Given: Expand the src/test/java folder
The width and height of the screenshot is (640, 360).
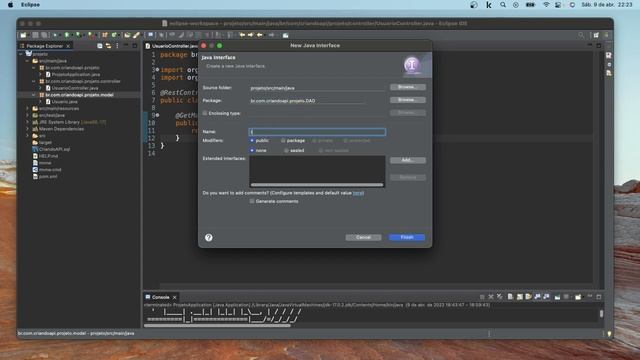Looking at the screenshot, I should pyautogui.click(x=27, y=116).
